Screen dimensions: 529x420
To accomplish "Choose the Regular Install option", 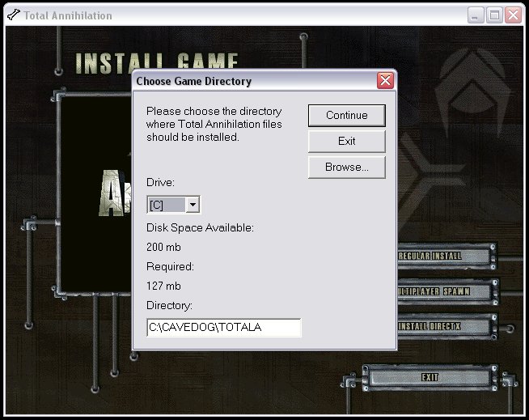I will [443, 257].
